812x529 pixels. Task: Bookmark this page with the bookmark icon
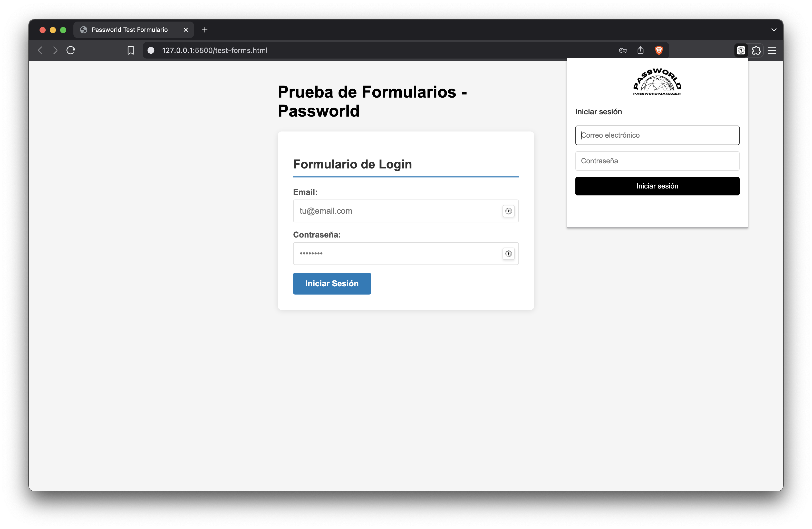[131, 51]
